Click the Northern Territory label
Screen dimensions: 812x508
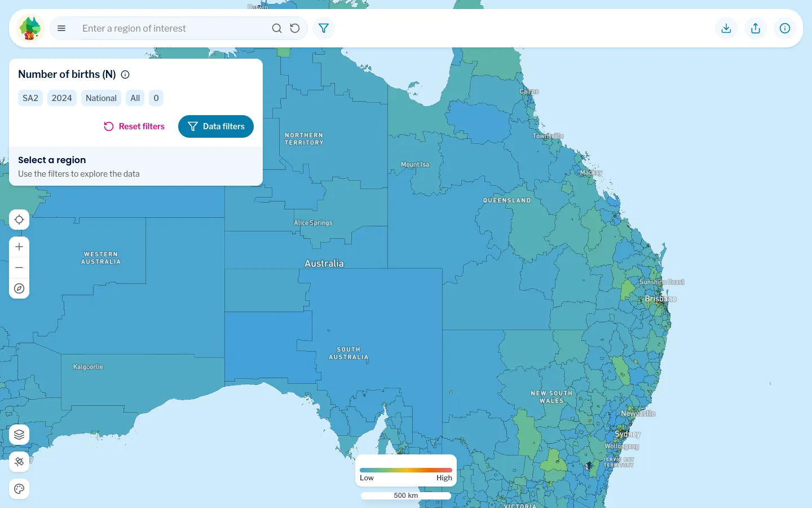[304, 139]
